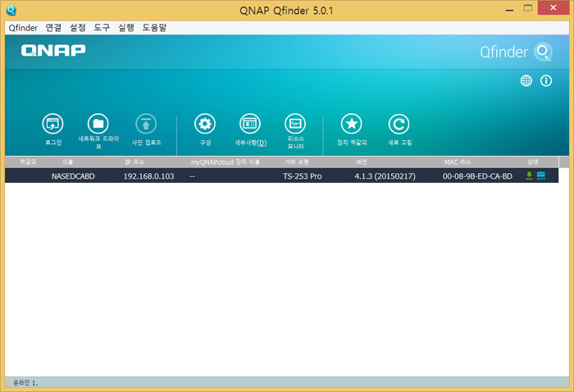Open the 네트워크 드라이브 network drive icon
Image resolution: width=574 pixels, height=392 pixels.
pos(98,124)
